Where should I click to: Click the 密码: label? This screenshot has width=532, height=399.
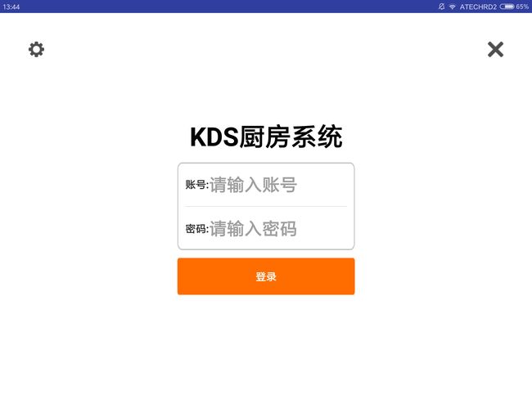tap(196, 229)
